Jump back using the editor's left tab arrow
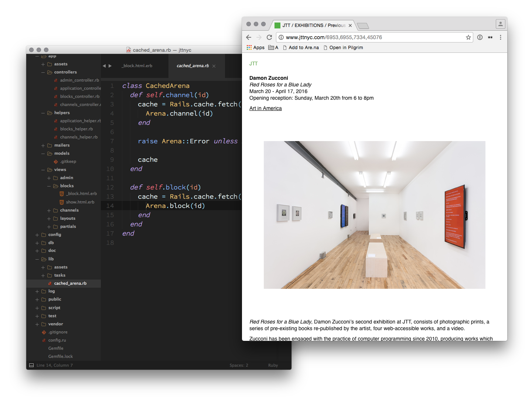The width and height of the screenshot is (532, 397). point(104,66)
